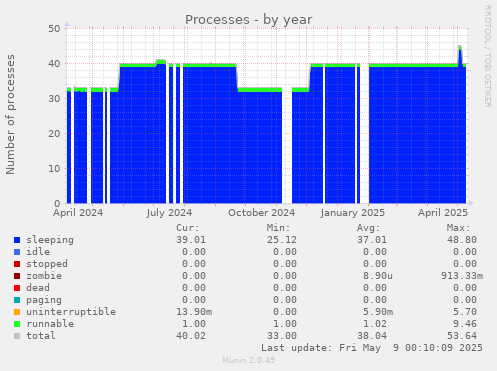The image size is (497, 371).
Task: Click the uninterruptible legend orange swatch
Action: coord(17,312)
